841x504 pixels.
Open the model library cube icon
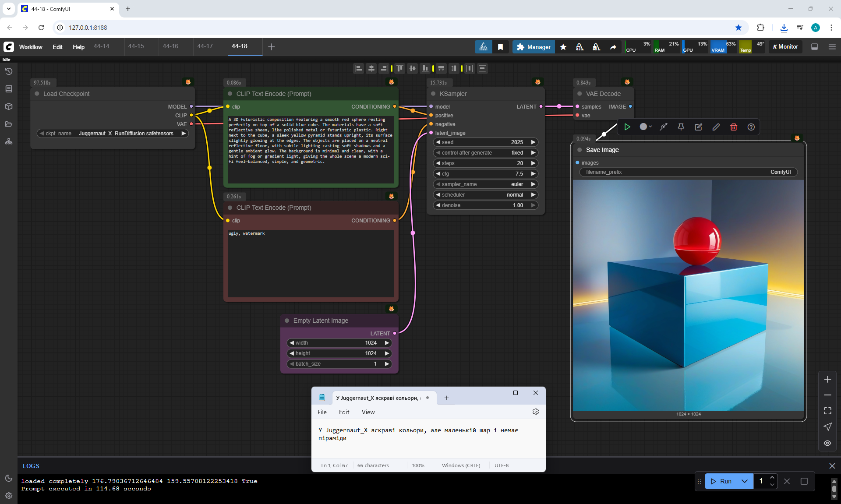(9, 106)
